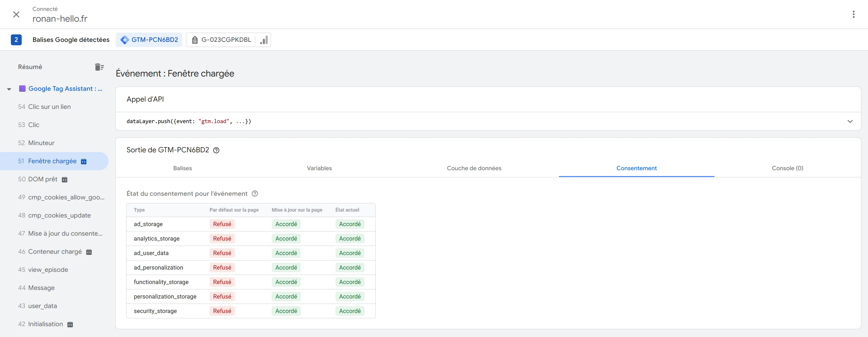Image resolution: width=868 pixels, height=337 pixels.
Task: Switch to the Console (0) tab
Action: pyautogui.click(x=787, y=168)
